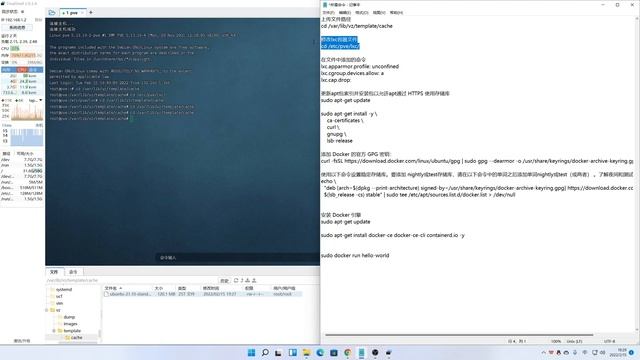Open the Windows Start menu
Viewport: 640px width, 360px height.
coord(251,352)
